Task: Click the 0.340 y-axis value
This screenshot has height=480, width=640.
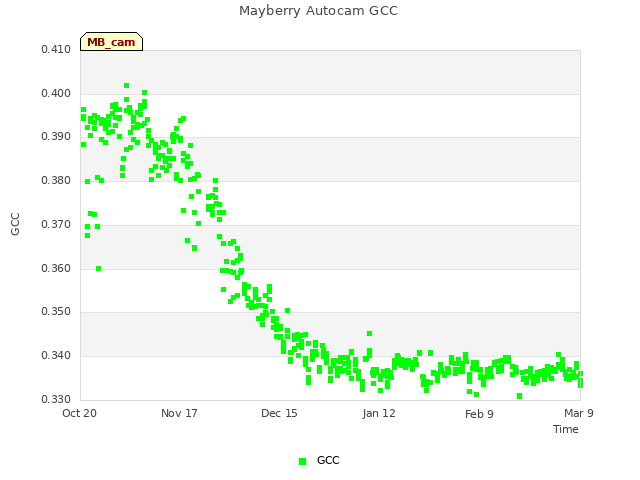Action: [x=56, y=356]
